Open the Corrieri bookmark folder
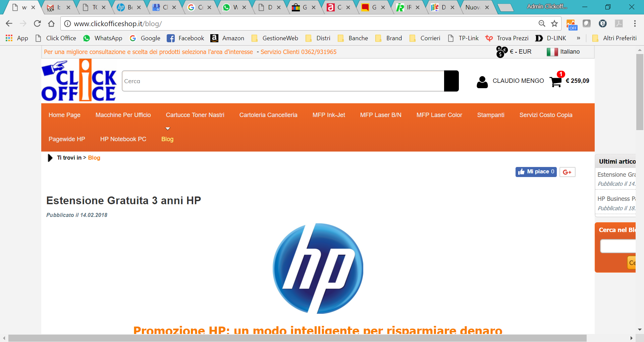Viewport: 644px width, 342px height. click(x=425, y=38)
